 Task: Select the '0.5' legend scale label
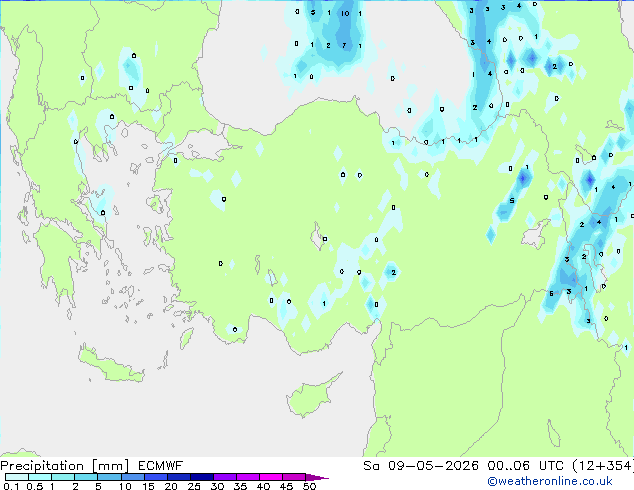[34, 486]
